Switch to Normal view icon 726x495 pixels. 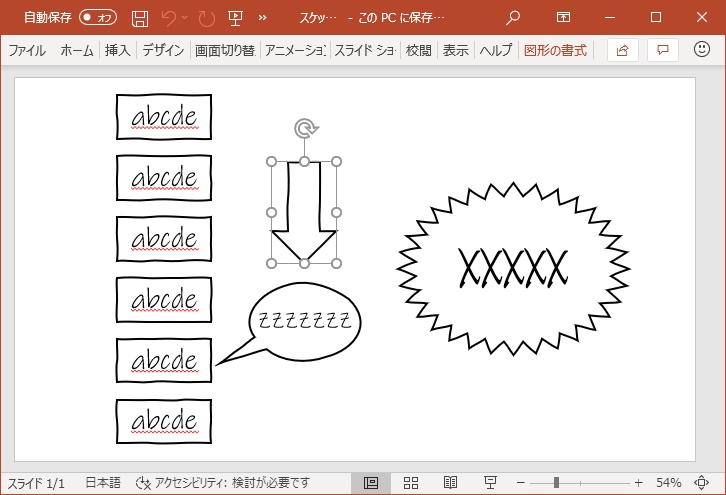370,483
